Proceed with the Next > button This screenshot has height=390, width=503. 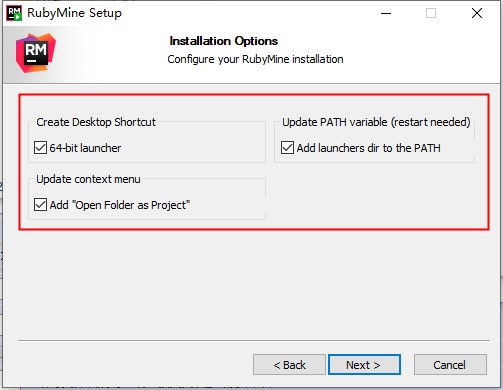(x=364, y=365)
